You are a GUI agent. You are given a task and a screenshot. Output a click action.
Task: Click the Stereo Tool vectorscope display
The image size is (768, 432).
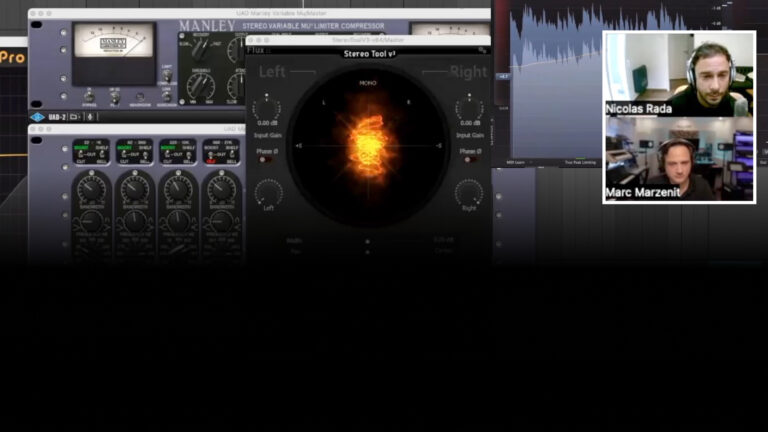[368, 146]
